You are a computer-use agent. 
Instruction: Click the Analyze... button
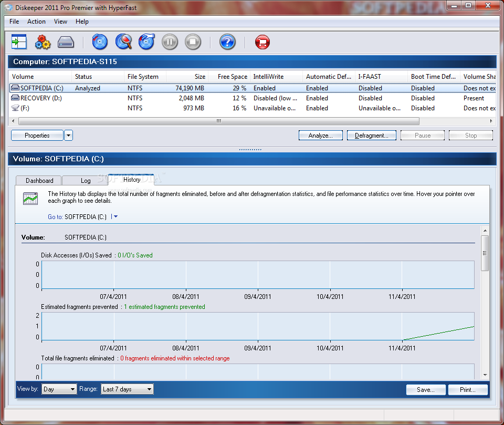320,136
